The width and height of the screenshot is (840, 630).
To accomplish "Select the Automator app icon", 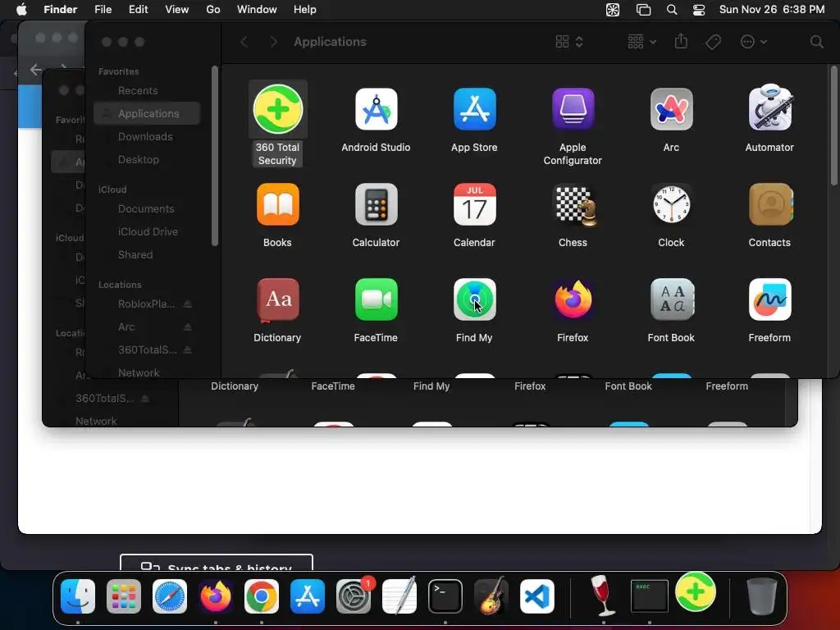I will 769,107.
